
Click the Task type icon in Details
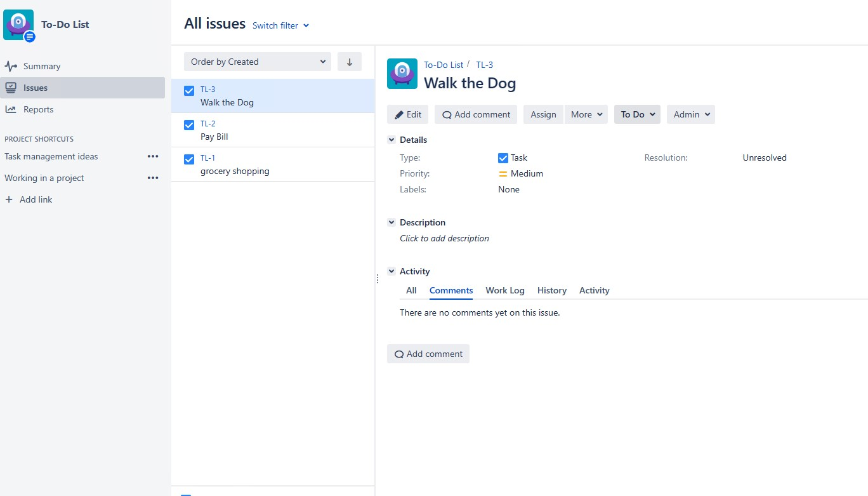[x=502, y=158]
